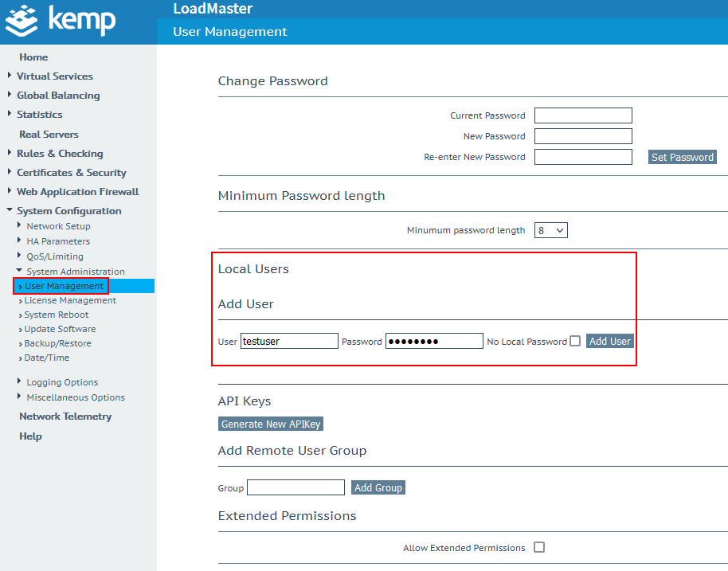Screen dimensions: 728x571
Task: Open Network Telemetry page
Action: (65, 417)
